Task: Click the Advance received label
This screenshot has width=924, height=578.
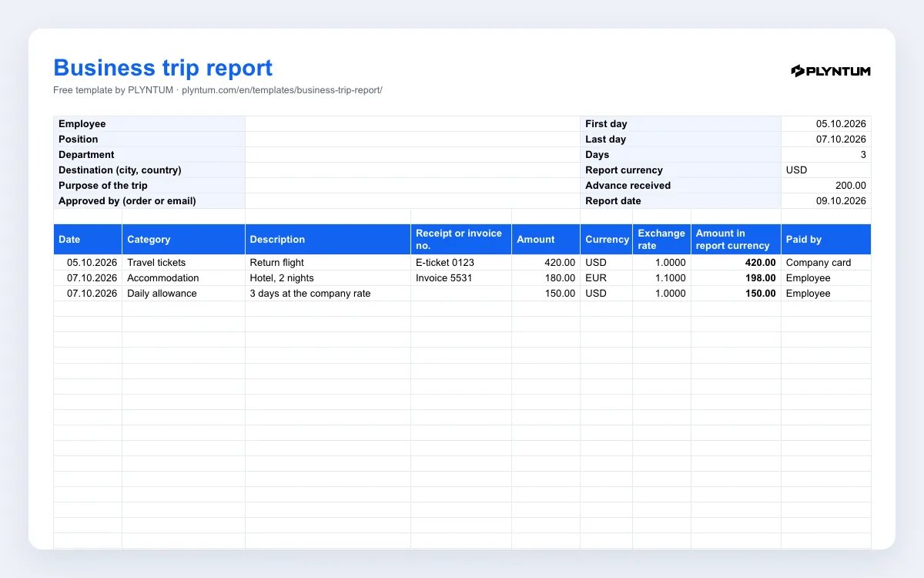Action: pyautogui.click(x=628, y=186)
